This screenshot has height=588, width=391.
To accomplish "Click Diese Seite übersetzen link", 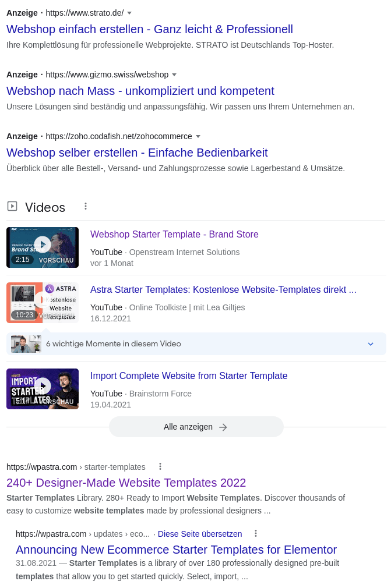I will pyautogui.click(x=200, y=534).
